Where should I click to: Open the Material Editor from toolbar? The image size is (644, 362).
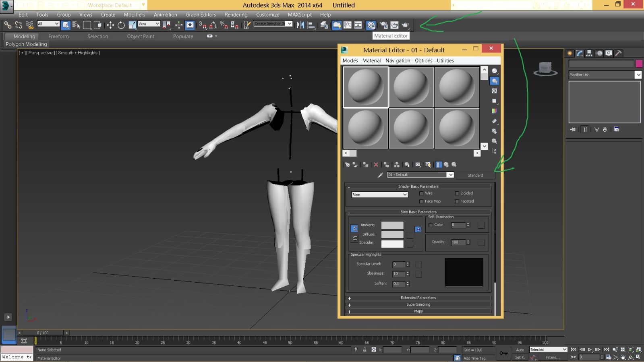[x=371, y=25]
